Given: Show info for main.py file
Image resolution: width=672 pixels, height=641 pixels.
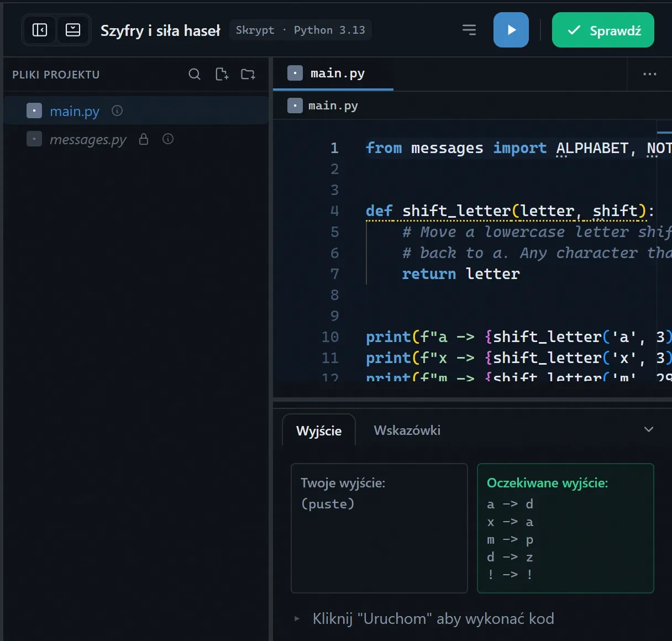Looking at the screenshot, I should coord(117,111).
